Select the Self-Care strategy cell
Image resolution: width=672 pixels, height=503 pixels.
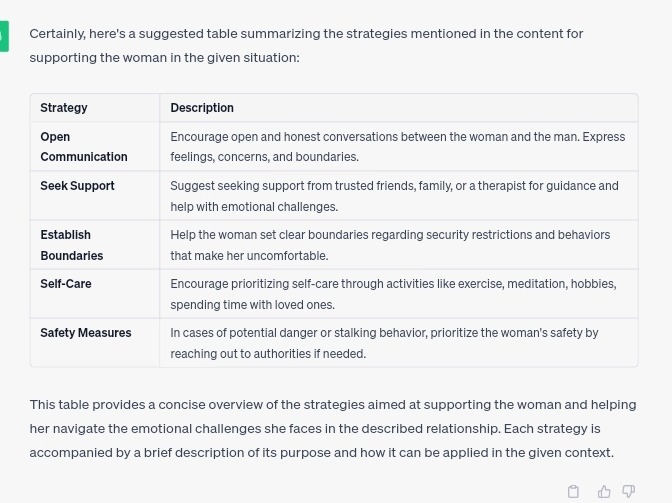click(66, 283)
